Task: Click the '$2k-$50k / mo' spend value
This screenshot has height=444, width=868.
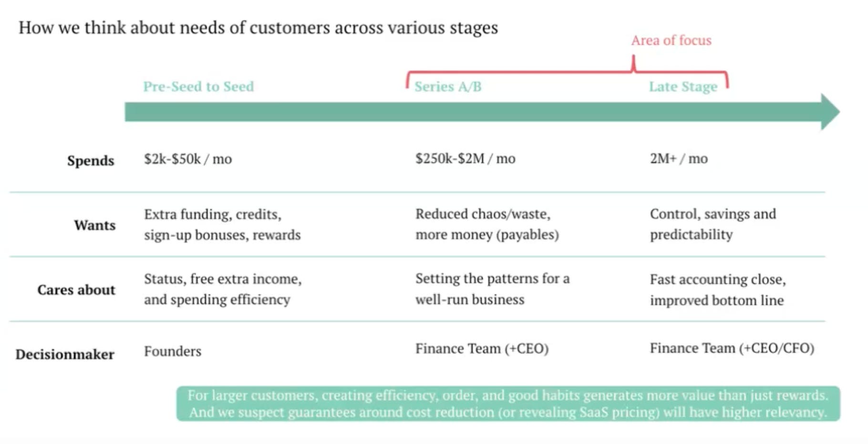Action: (188, 159)
